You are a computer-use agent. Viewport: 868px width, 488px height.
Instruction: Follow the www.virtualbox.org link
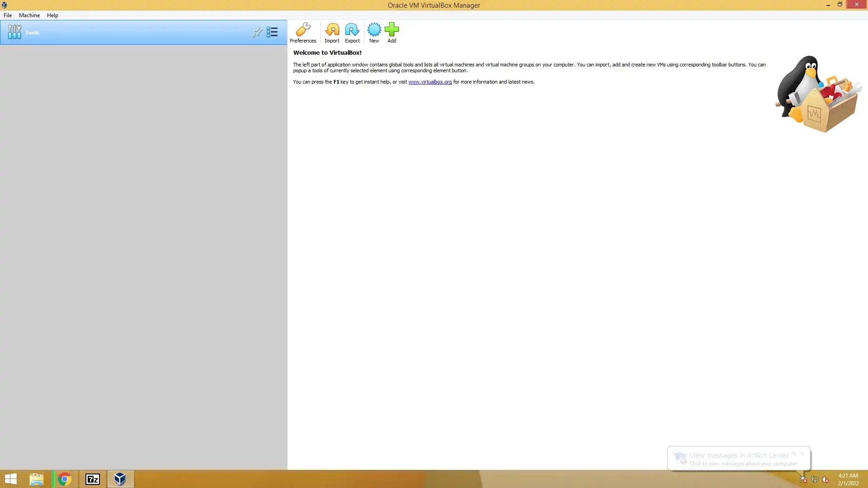(429, 82)
